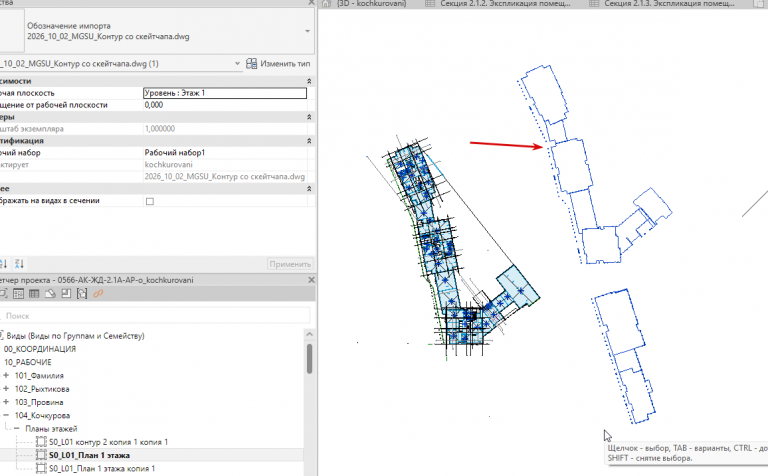The width and height of the screenshot is (768, 476).
Task: Open the instance filter dropdown for MGSU dwg (1)
Action: click(x=237, y=64)
